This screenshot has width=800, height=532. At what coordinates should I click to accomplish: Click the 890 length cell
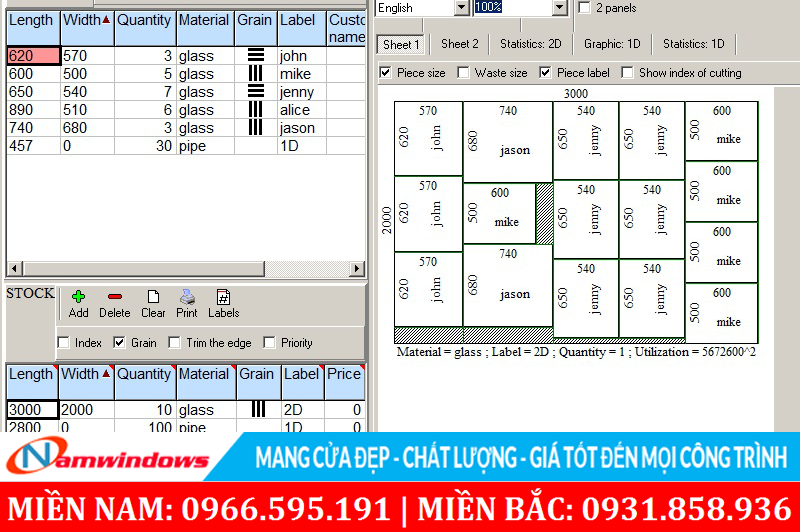33,110
